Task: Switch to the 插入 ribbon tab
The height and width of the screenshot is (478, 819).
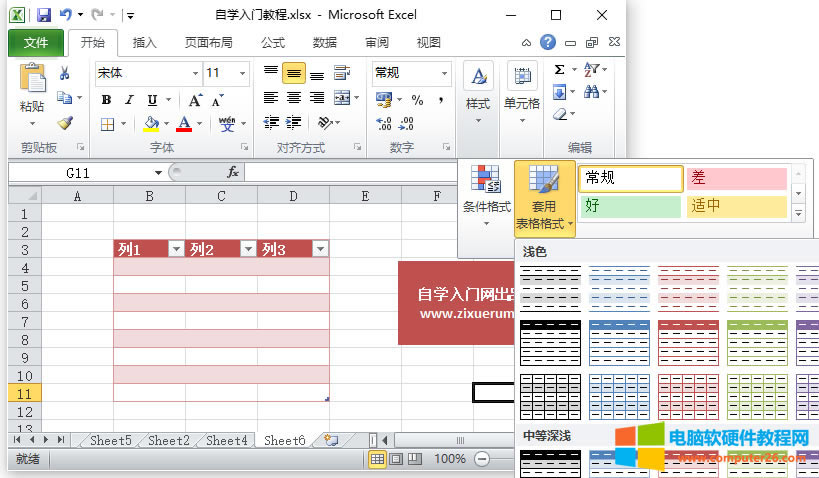Action: pos(145,42)
